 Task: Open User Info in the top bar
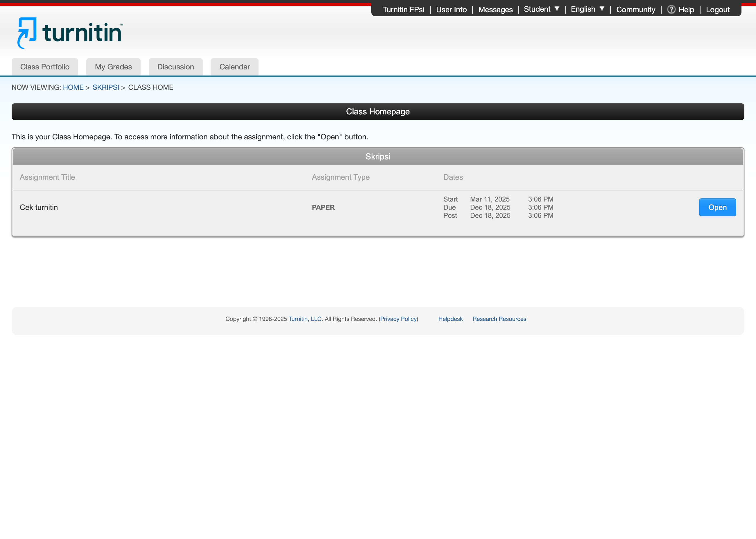(x=451, y=10)
